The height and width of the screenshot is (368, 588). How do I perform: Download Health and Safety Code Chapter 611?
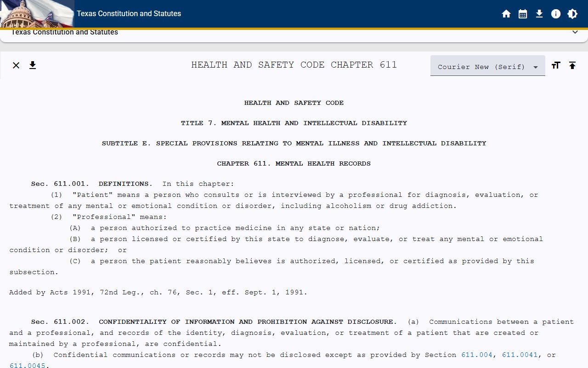pyautogui.click(x=33, y=65)
